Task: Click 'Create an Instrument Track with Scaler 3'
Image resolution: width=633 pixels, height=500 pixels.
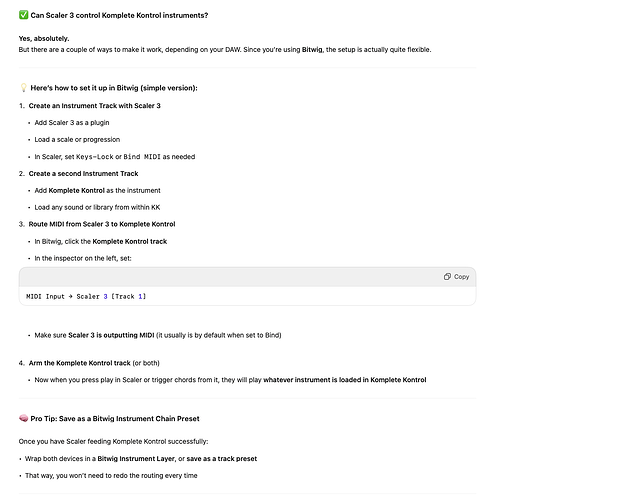Action: [x=94, y=105]
